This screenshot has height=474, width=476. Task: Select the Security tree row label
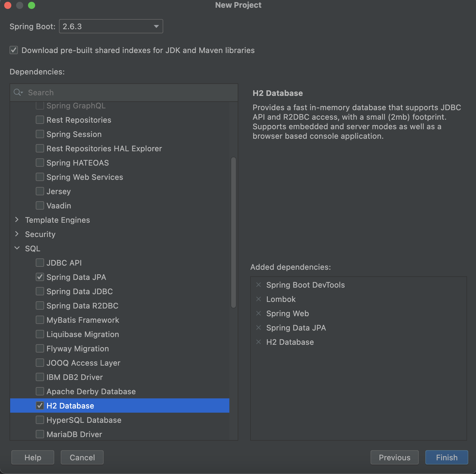[x=40, y=234]
